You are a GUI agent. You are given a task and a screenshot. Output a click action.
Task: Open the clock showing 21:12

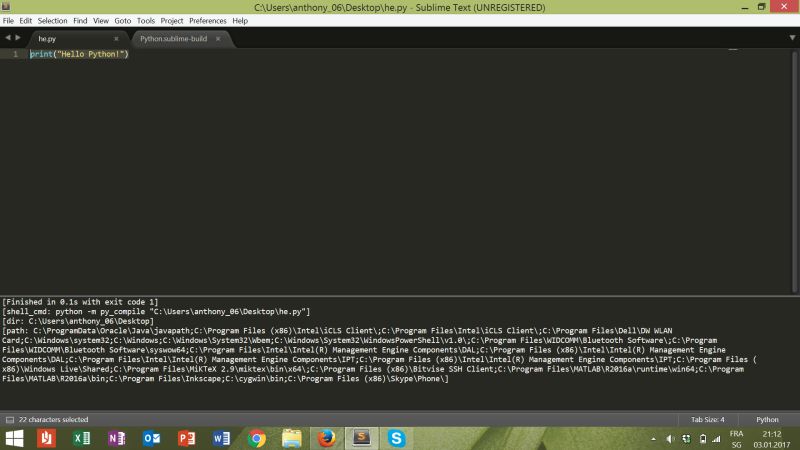(772, 439)
